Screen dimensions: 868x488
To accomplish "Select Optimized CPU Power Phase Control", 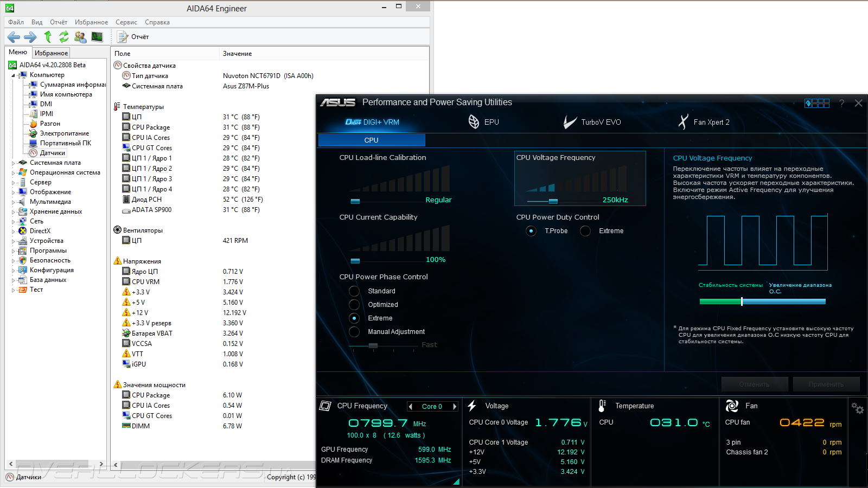I will [354, 305].
